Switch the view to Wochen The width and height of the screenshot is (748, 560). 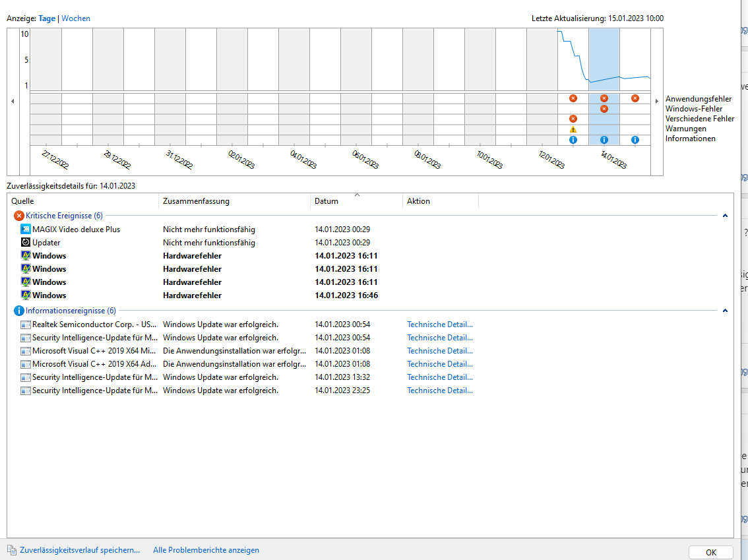tap(75, 18)
